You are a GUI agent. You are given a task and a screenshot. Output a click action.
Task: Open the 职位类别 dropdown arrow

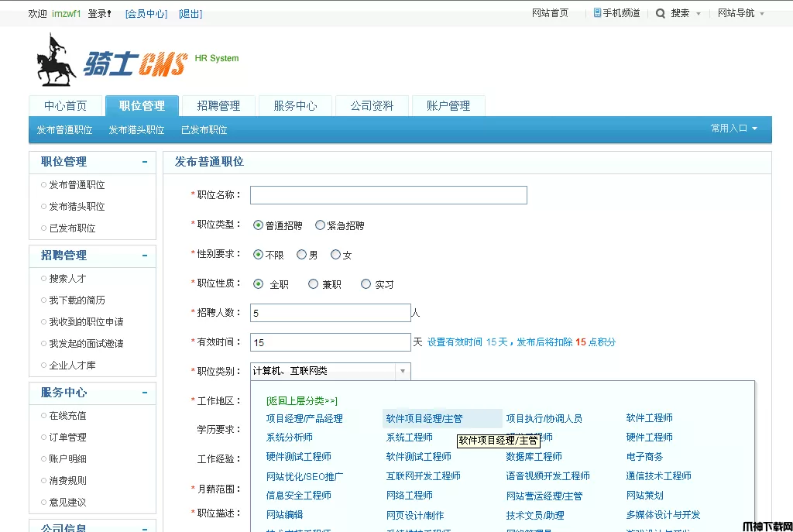402,372
